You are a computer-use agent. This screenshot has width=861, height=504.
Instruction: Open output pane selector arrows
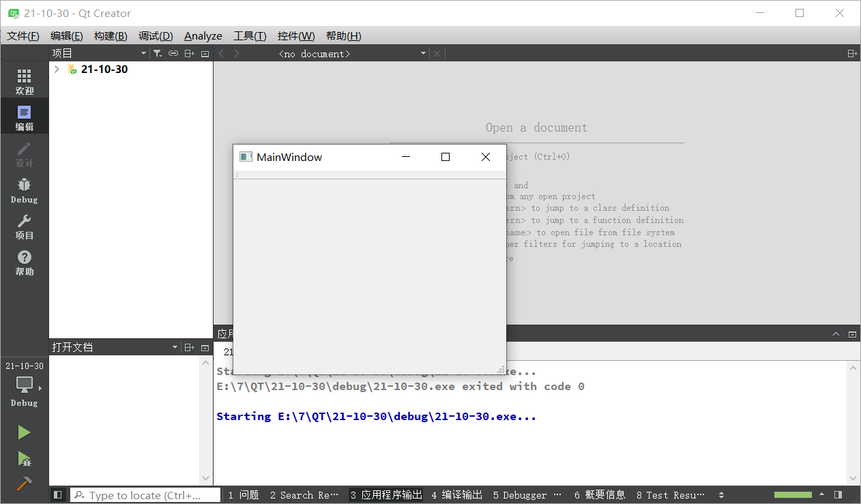[x=721, y=495]
